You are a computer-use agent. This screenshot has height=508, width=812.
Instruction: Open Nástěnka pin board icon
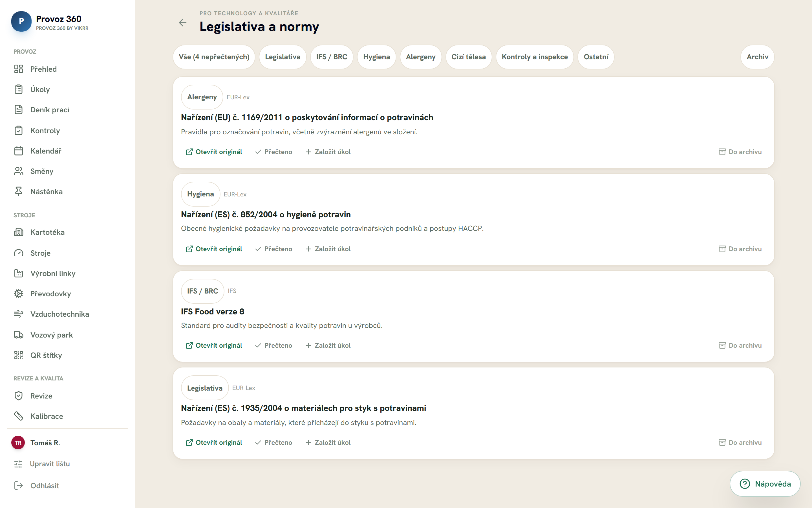[x=18, y=192]
